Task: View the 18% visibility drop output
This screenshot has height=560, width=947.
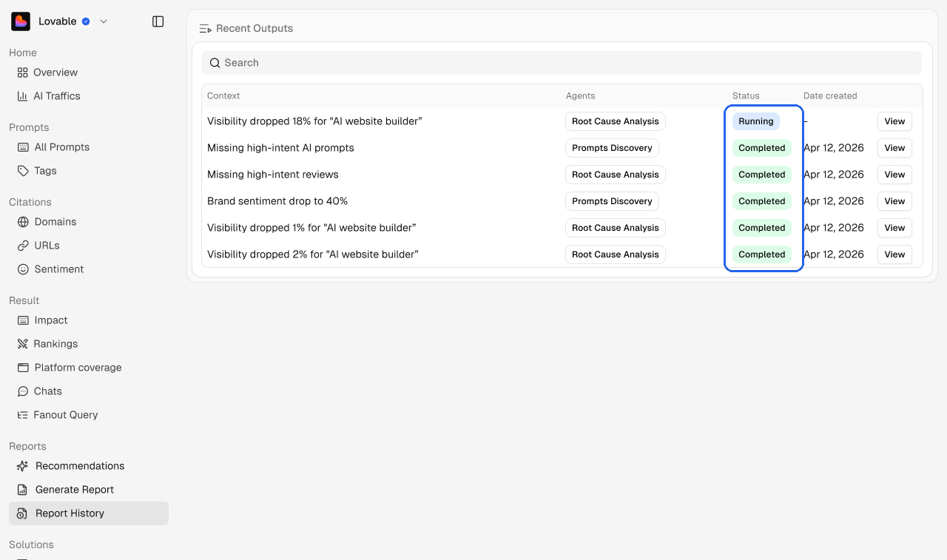Action: coord(894,121)
